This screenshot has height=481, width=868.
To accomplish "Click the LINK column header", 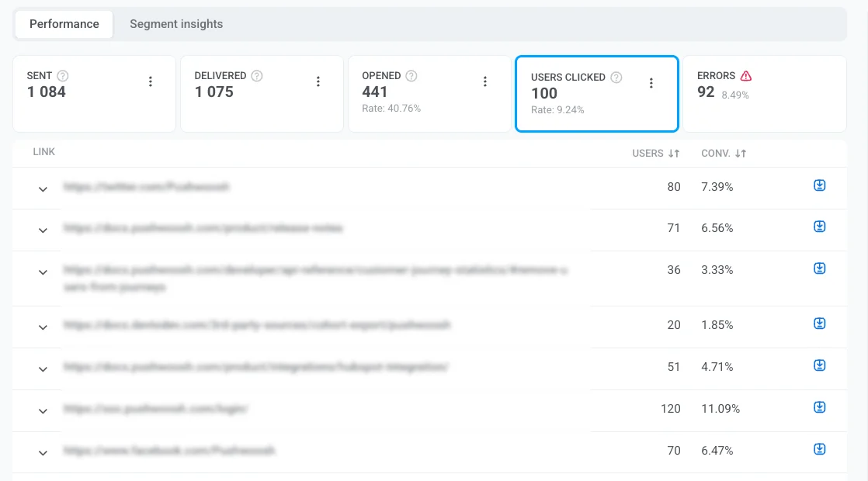I will pyautogui.click(x=43, y=152).
